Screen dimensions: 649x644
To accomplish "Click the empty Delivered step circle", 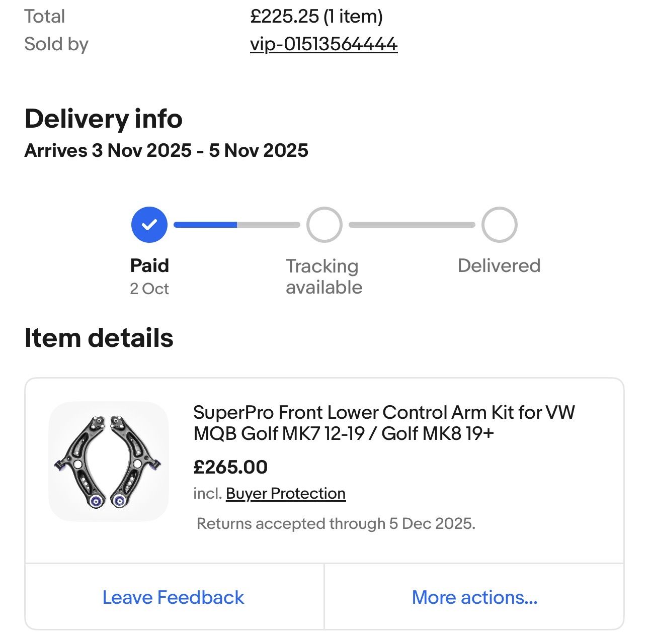I will point(499,225).
